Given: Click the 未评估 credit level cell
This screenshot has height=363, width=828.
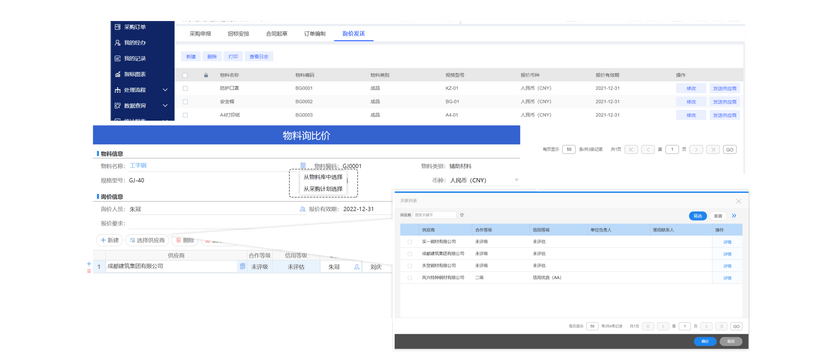Looking at the screenshot, I should pos(296,267).
